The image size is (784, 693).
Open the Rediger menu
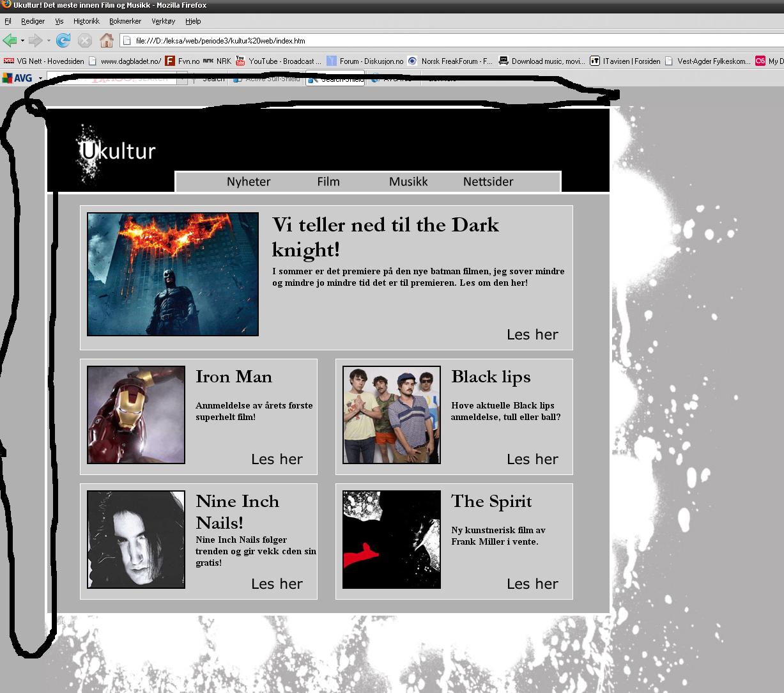click(33, 21)
